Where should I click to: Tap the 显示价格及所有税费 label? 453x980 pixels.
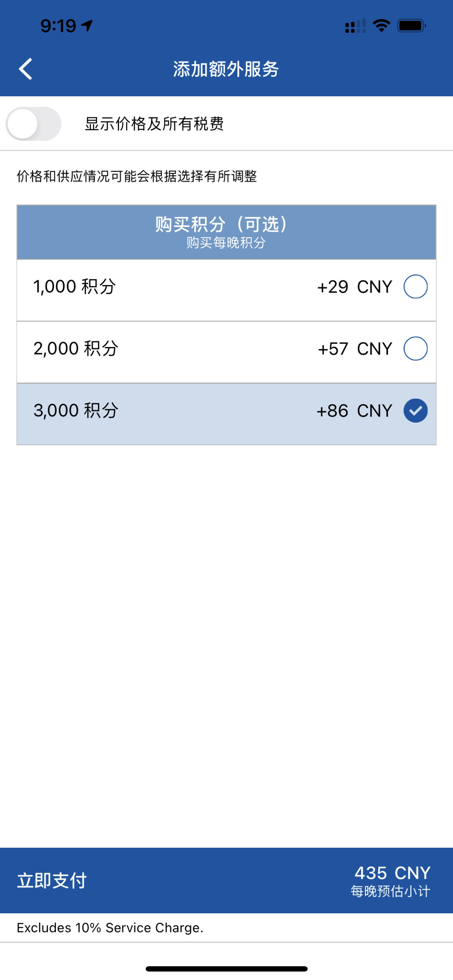154,123
